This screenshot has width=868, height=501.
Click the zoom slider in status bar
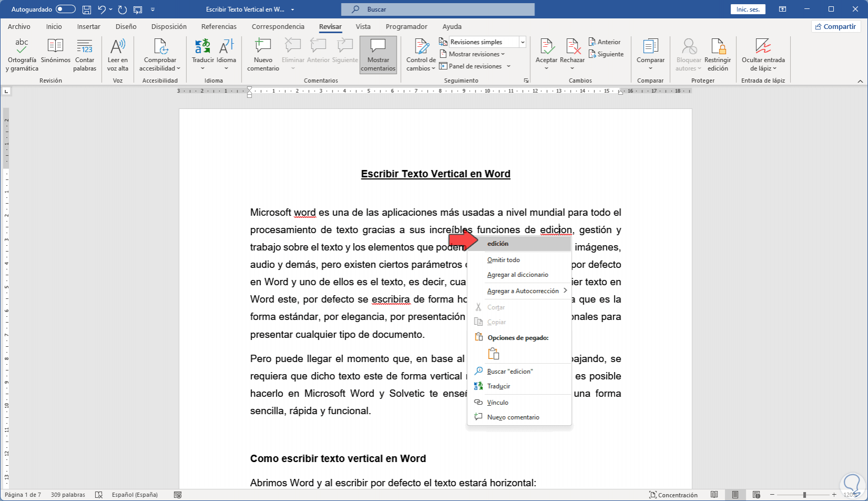(x=804, y=495)
